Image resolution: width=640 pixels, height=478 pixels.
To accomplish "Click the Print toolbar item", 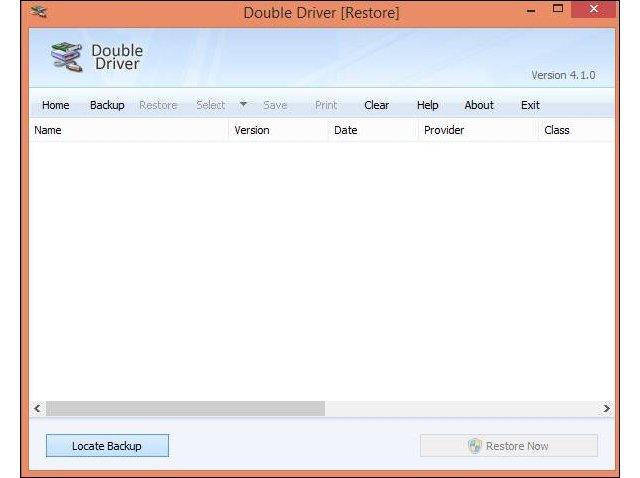I will point(326,105).
